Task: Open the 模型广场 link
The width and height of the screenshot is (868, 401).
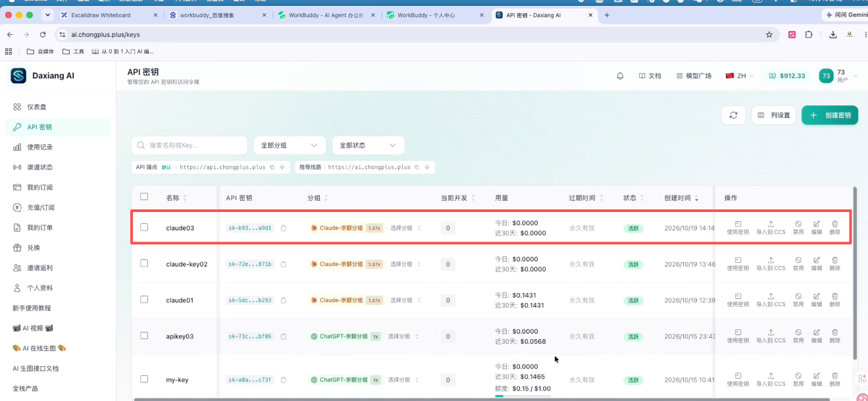Action: (694, 76)
